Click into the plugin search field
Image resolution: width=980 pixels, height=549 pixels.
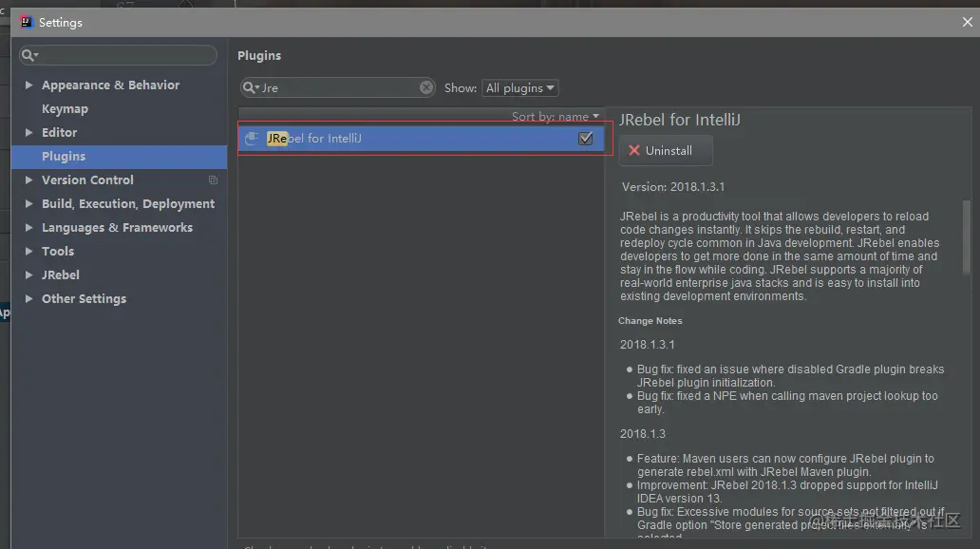click(x=337, y=87)
